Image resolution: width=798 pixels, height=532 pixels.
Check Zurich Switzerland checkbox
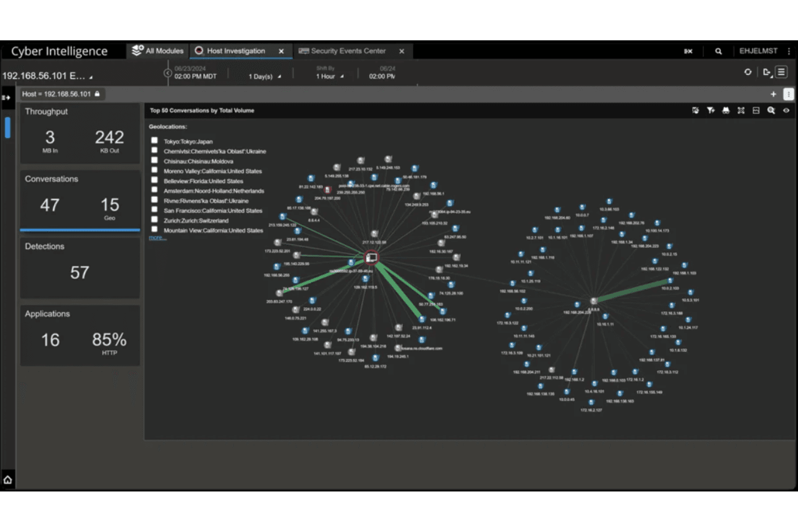154,219
